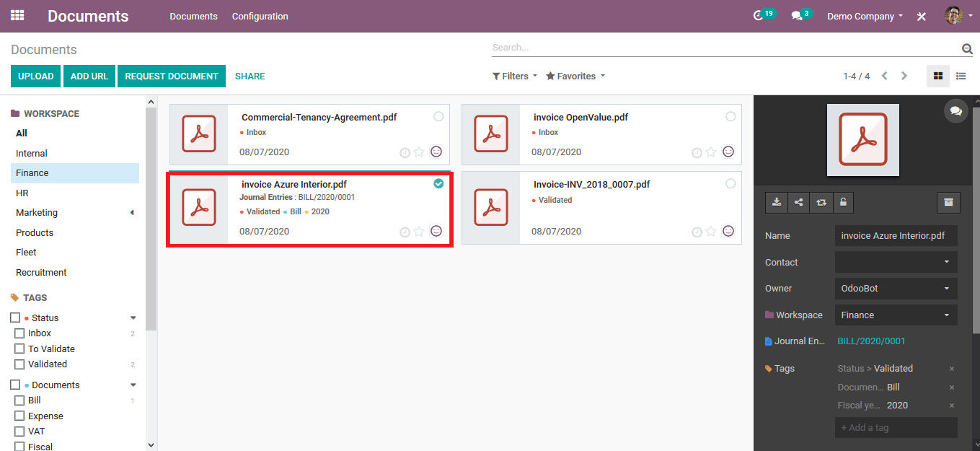Click the Add a tag input field
Viewport: 980px width, 451px height.
[896, 427]
